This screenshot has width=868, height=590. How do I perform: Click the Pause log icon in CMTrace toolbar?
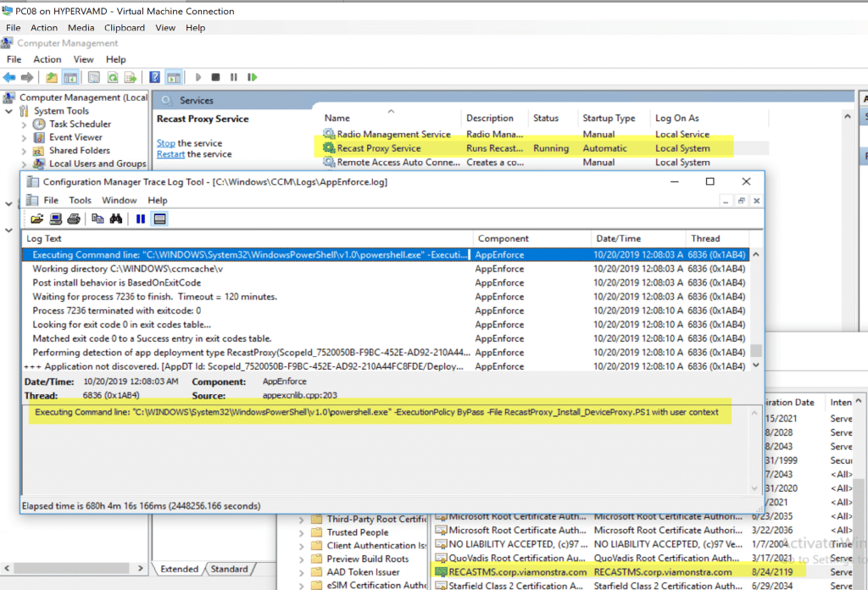pyautogui.click(x=139, y=218)
